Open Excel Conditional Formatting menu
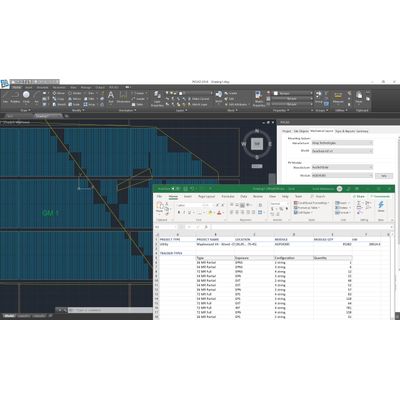The height and width of the screenshot is (400, 400). (x=311, y=203)
